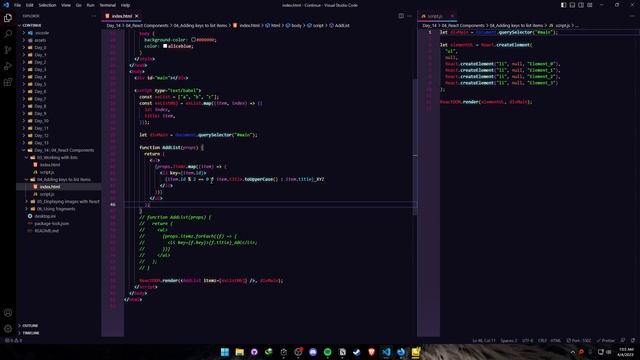The height and width of the screenshot is (360, 640).
Task: Open the View menu
Action: coord(66,5)
